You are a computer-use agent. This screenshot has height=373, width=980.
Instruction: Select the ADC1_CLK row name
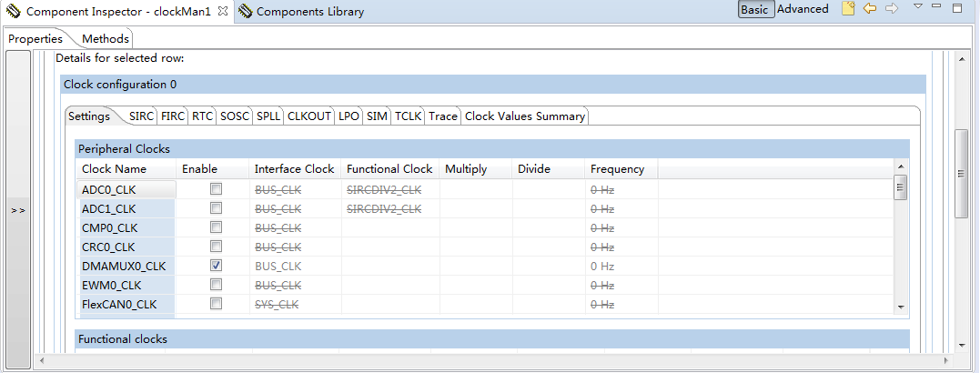click(126, 208)
